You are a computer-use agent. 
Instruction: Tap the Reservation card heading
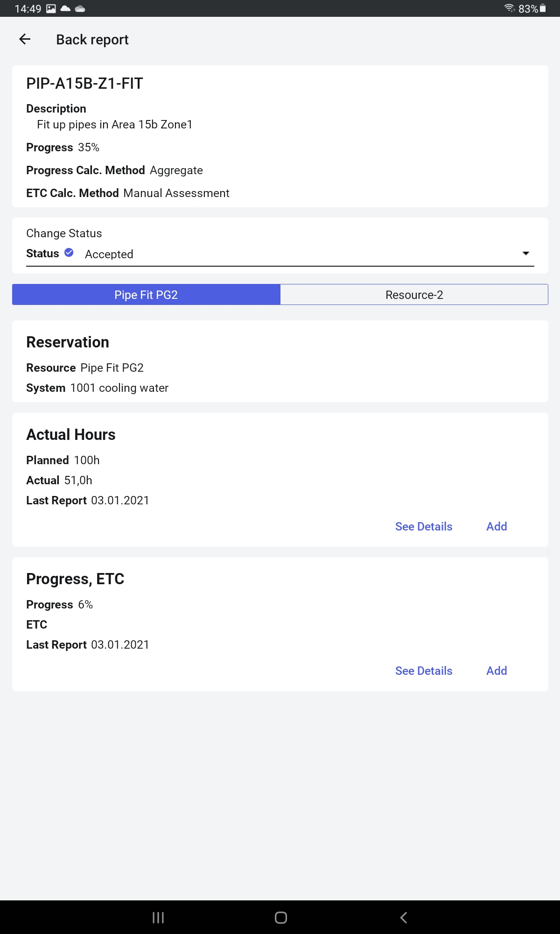(x=68, y=342)
